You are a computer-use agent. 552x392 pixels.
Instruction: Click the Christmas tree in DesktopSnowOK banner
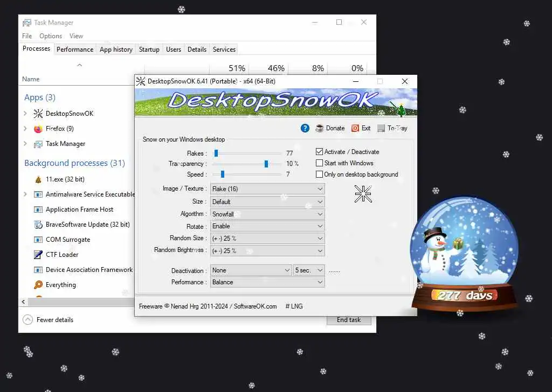click(401, 110)
